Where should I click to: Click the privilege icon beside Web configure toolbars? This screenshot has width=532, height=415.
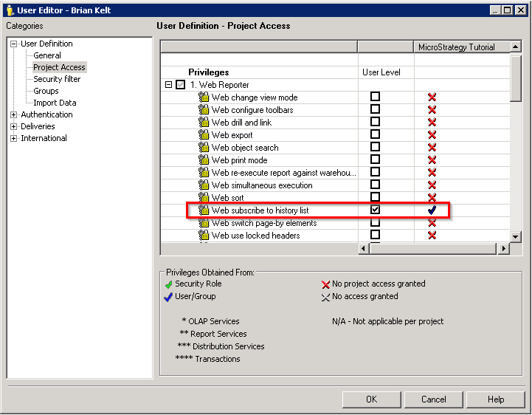[204, 110]
